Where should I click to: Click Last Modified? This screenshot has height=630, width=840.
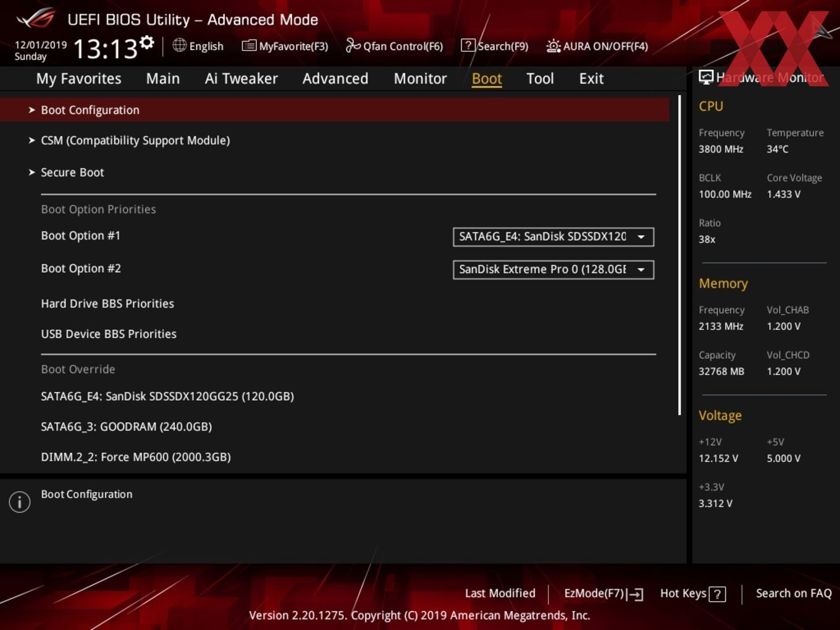click(x=500, y=594)
